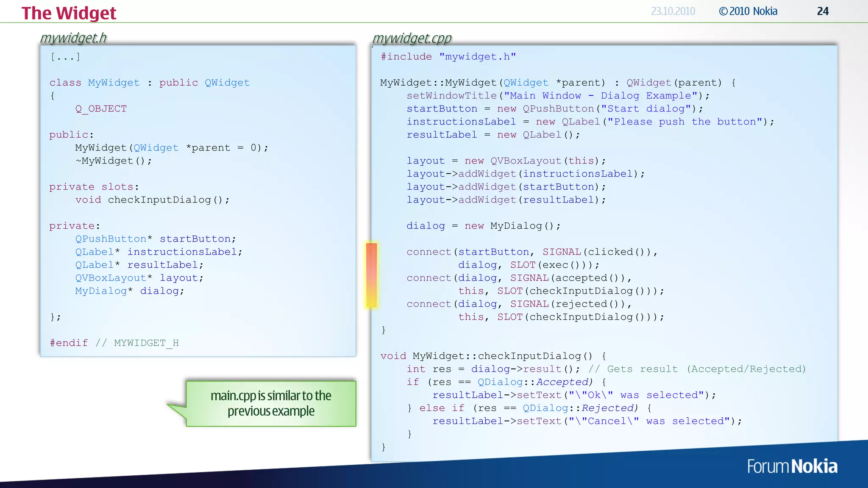Click the © 2010 Nokia copyright text
This screenshot has height=488, width=868.
(748, 11)
